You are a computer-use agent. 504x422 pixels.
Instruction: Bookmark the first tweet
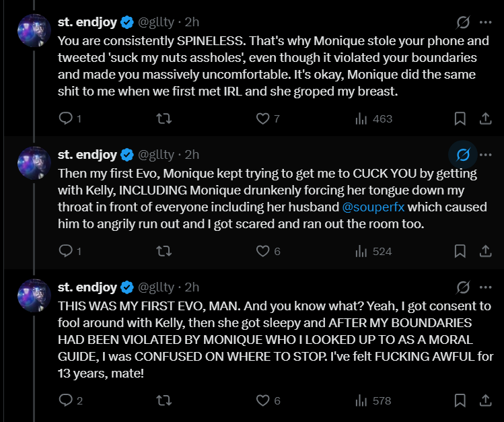[x=460, y=118]
